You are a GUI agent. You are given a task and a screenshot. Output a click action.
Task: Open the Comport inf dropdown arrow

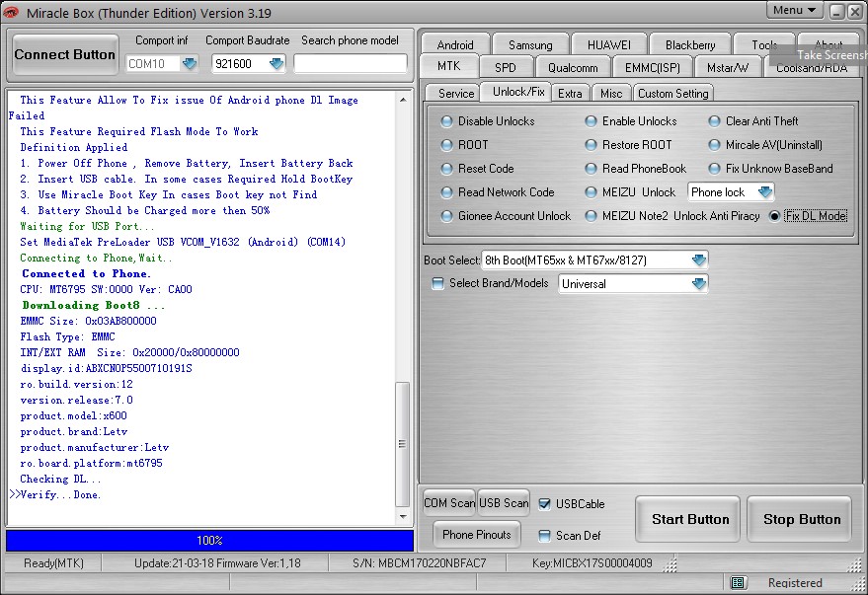pos(190,63)
